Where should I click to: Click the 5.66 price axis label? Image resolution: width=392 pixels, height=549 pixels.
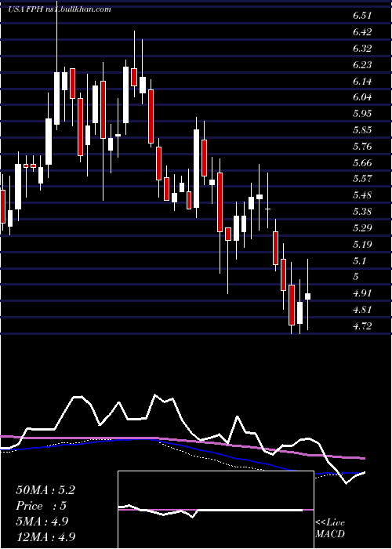(x=362, y=163)
